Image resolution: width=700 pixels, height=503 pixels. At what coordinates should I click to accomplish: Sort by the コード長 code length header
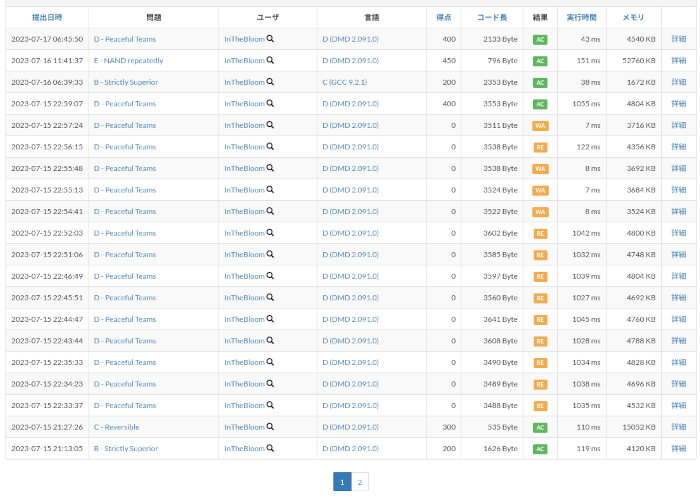(x=492, y=17)
